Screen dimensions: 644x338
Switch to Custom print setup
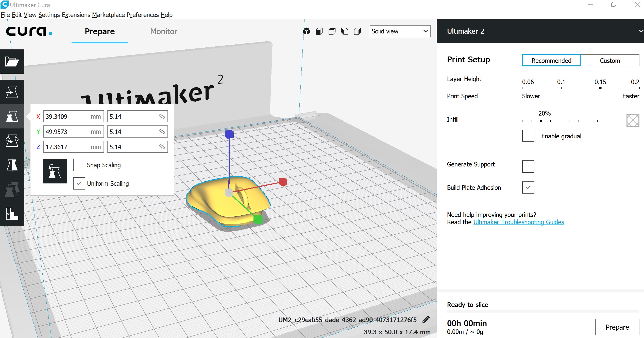tap(610, 61)
